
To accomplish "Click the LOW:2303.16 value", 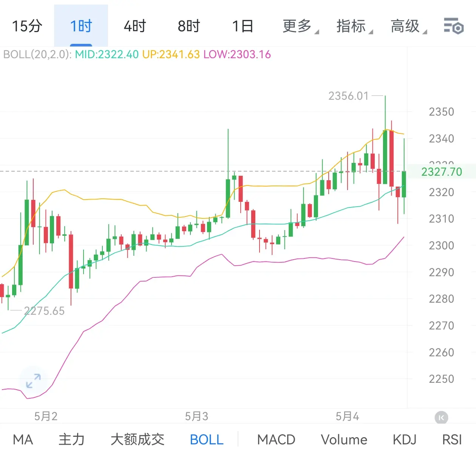I will [237, 54].
